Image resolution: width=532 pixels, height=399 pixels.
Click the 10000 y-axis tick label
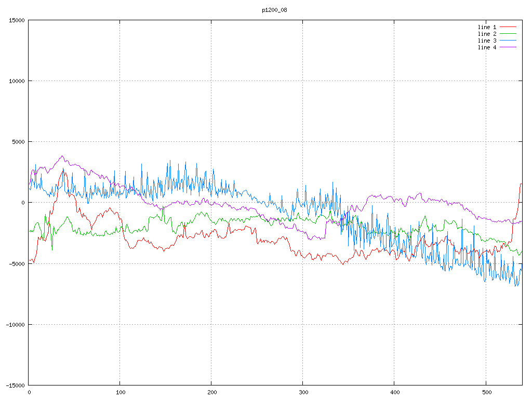[x=16, y=81]
